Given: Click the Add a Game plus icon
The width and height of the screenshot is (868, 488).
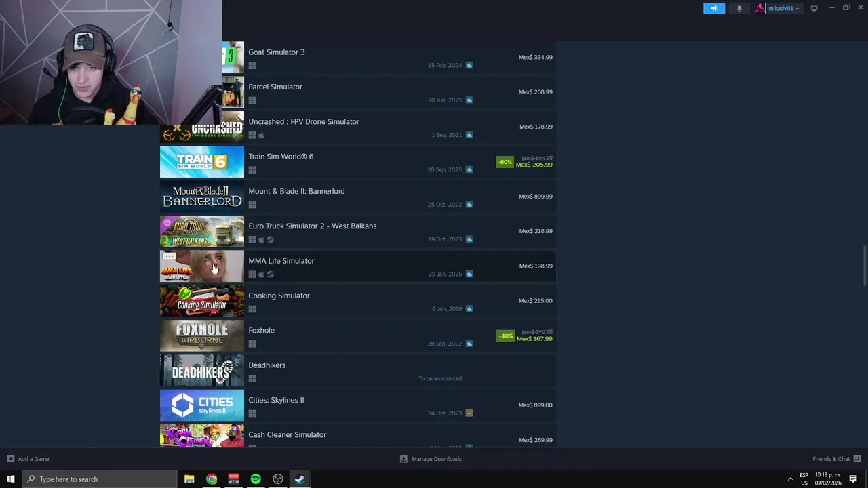Looking at the screenshot, I should click(10, 459).
